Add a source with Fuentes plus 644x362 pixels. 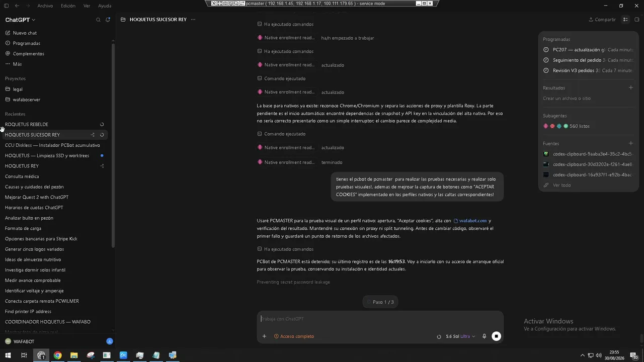pyautogui.click(x=631, y=143)
